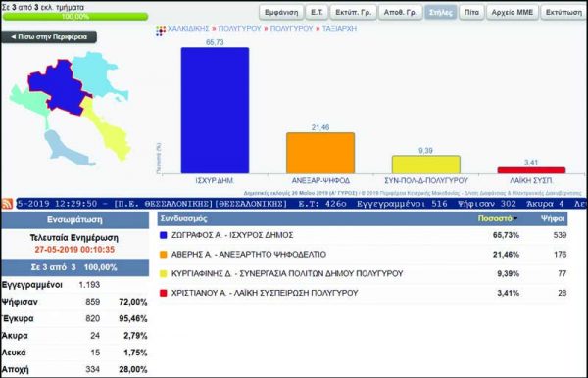Click the Αρχείο ΜΜΕ button
588x378 pixels.
click(513, 12)
